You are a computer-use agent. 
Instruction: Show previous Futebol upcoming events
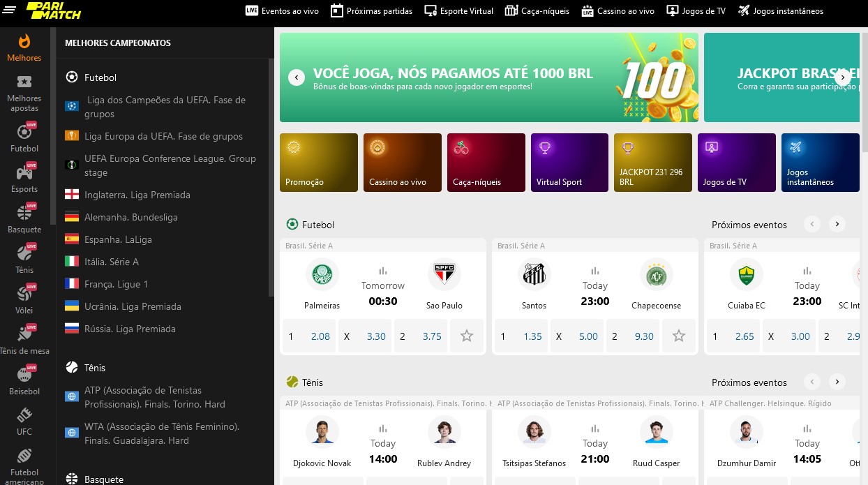(x=811, y=224)
